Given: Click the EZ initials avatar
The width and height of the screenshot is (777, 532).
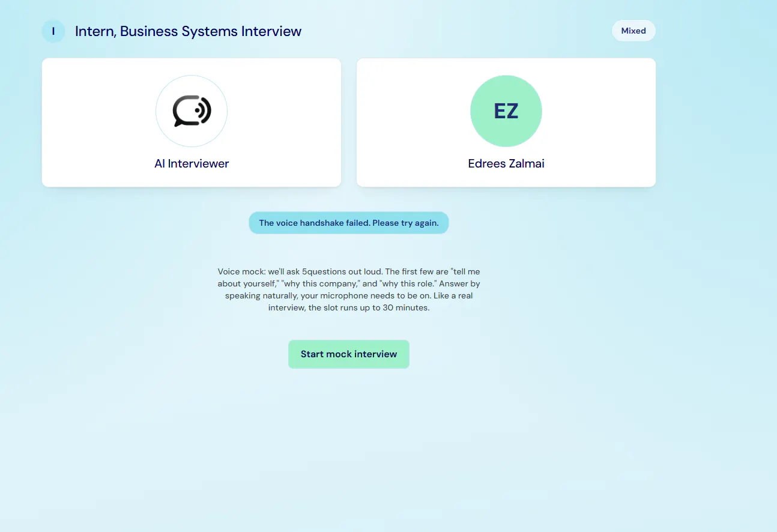Looking at the screenshot, I should point(506,111).
